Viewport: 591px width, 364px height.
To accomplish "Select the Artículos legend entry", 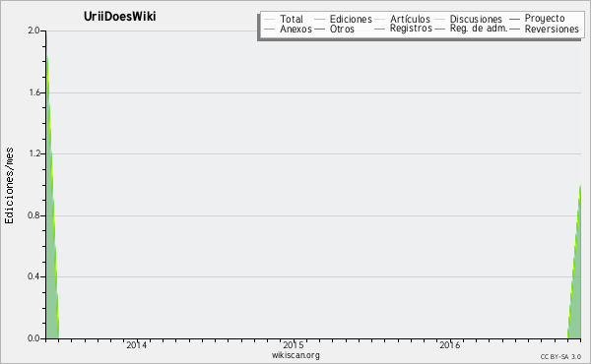I will click(x=410, y=19).
